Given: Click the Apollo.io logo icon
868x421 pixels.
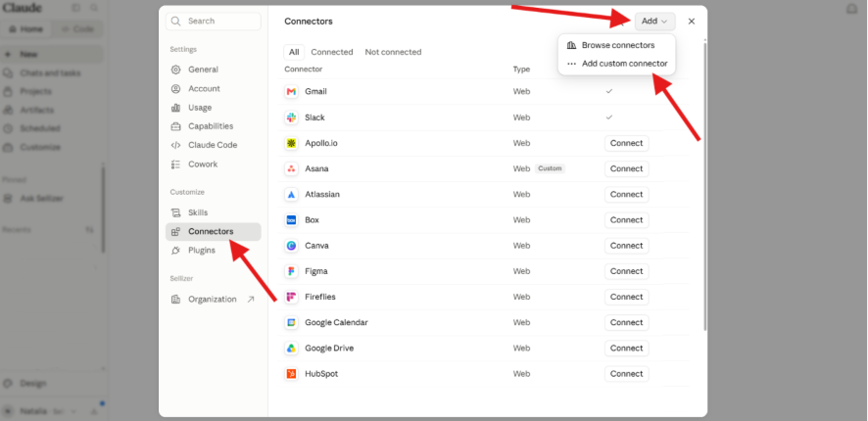Looking at the screenshot, I should pos(291,143).
